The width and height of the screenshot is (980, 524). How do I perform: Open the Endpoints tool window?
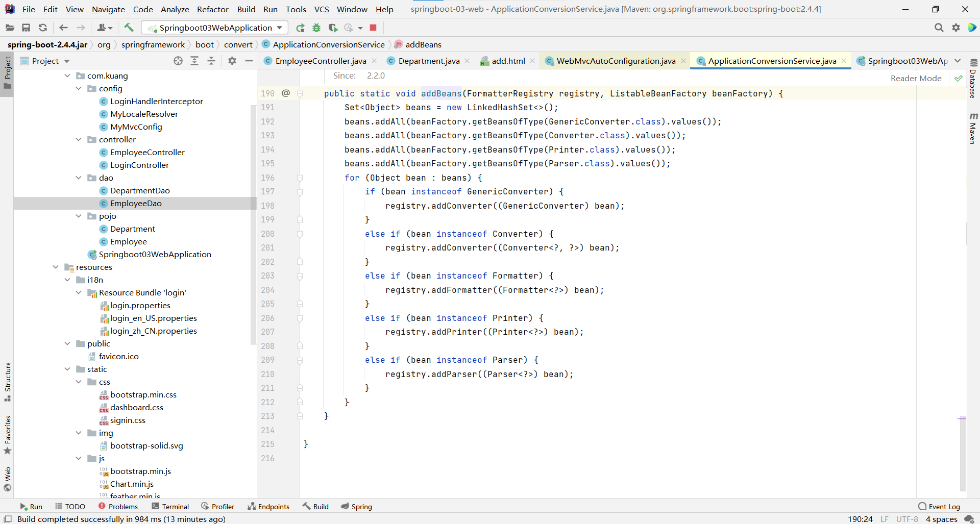pyautogui.click(x=268, y=507)
